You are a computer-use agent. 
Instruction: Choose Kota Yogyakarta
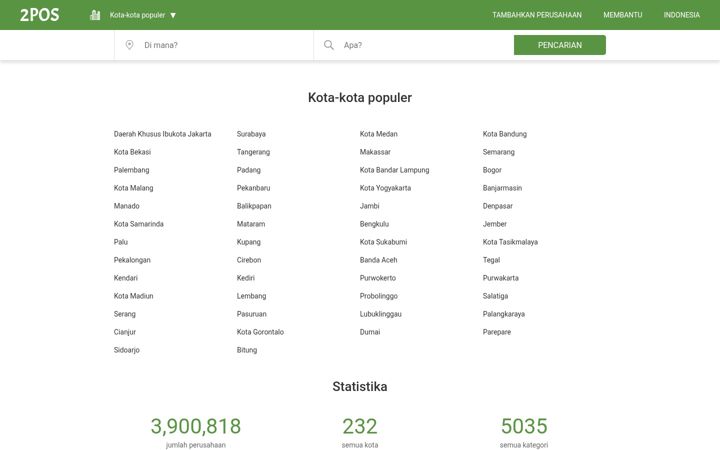(x=385, y=188)
